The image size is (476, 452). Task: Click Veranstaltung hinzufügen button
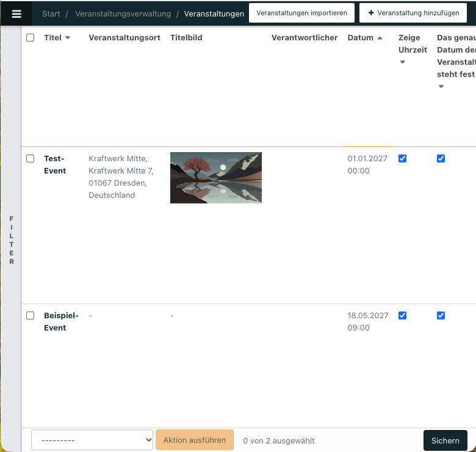pos(413,13)
